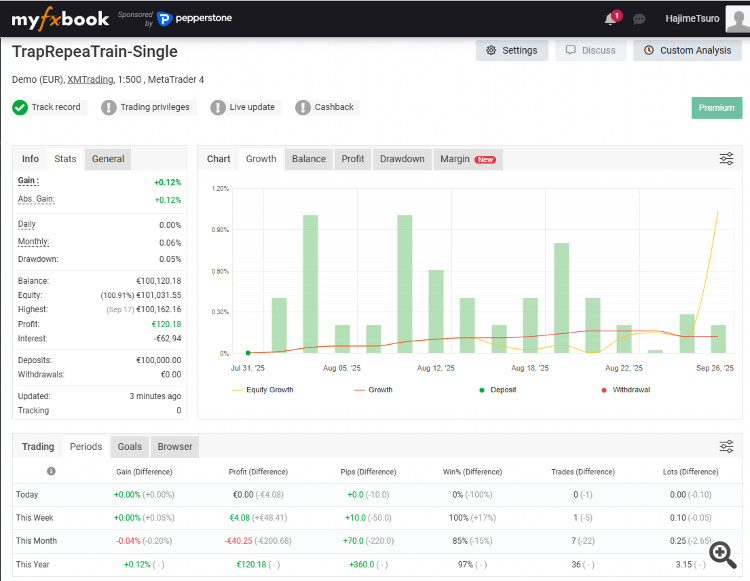Click the magnifier zoom icon

723,555
